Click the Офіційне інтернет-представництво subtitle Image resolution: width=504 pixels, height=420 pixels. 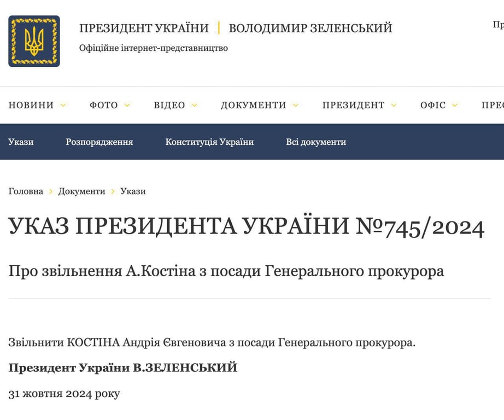pos(154,48)
